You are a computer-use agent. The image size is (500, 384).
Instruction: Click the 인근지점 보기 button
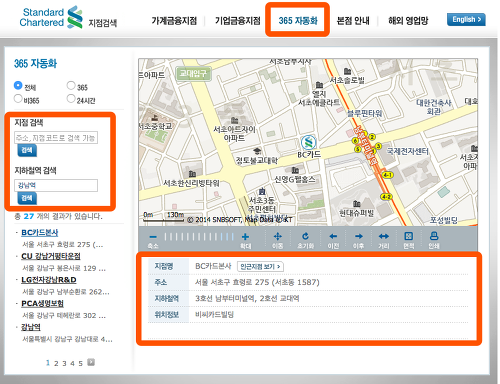click(261, 267)
